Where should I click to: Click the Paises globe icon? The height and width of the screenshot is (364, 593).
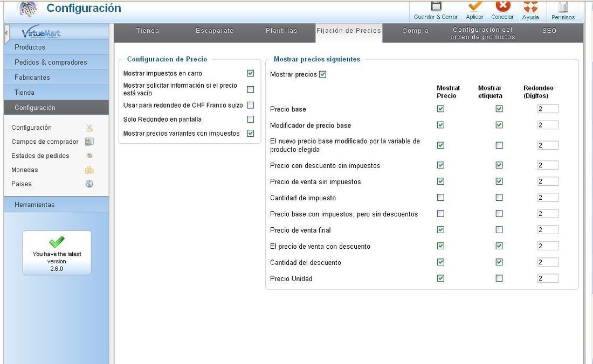click(89, 184)
